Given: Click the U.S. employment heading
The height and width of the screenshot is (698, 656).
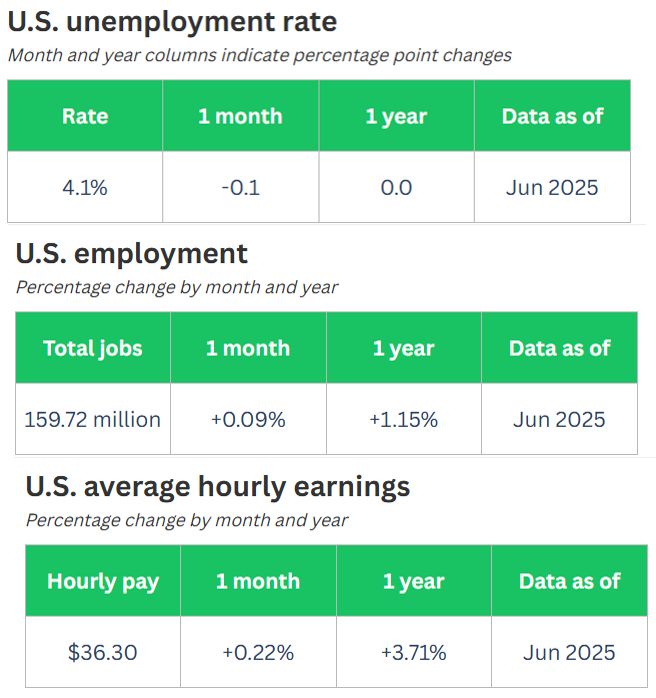Looking at the screenshot, I should coord(131,254).
